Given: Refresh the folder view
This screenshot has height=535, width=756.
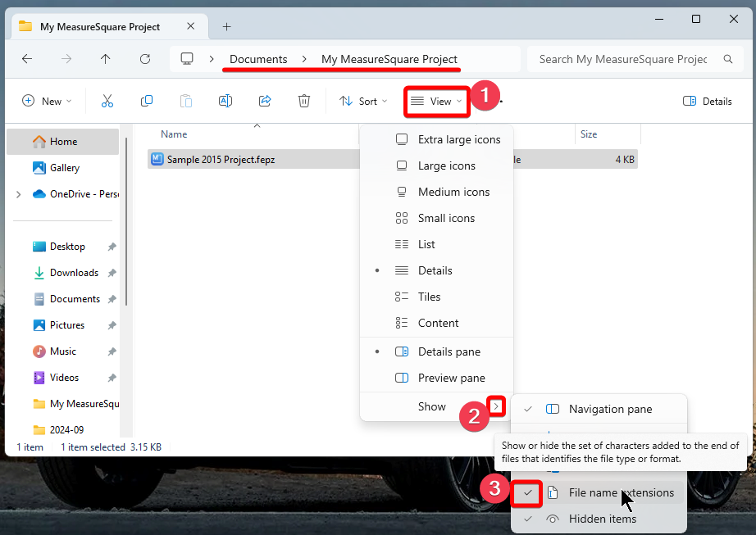Looking at the screenshot, I should pos(145,59).
